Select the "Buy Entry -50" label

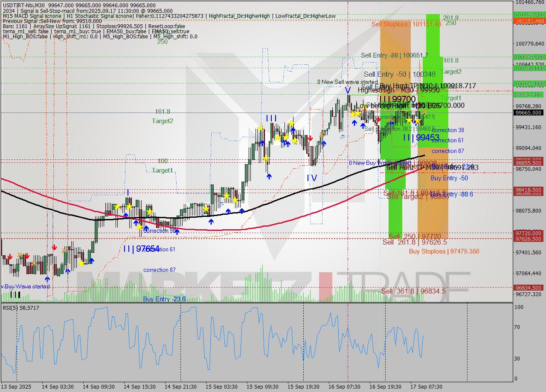[x=449, y=178]
